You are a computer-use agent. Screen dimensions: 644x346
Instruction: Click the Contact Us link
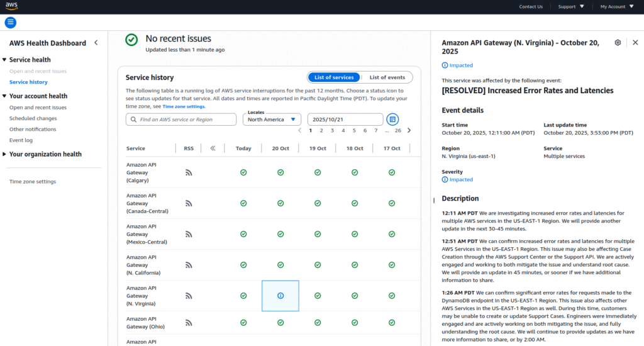tap(531, 6)
